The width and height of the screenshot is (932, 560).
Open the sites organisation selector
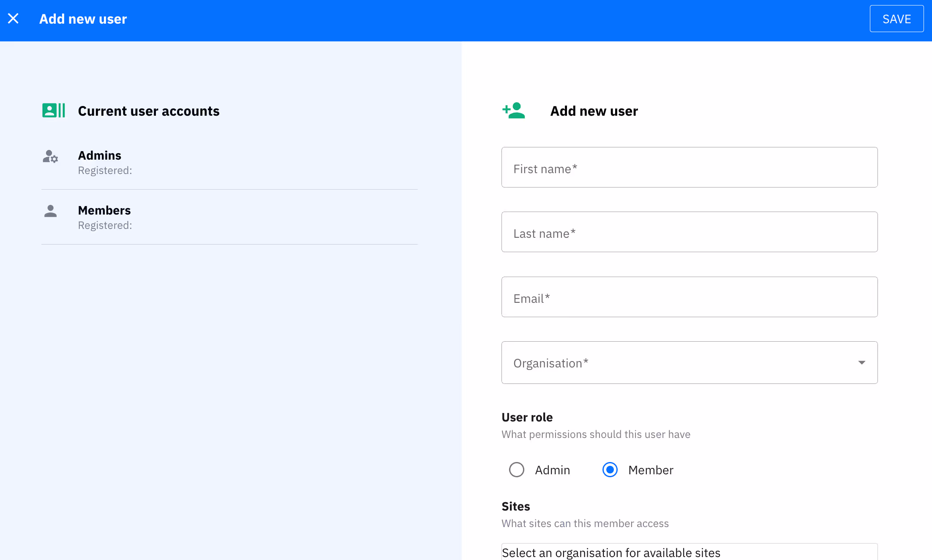click(689, 552)
